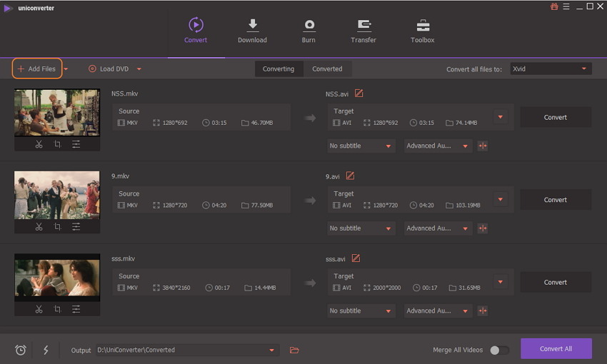Image resolution: width=607 pixels, height=364 pixels.
Task: Expand the output path dropdown
Action: 272,350
